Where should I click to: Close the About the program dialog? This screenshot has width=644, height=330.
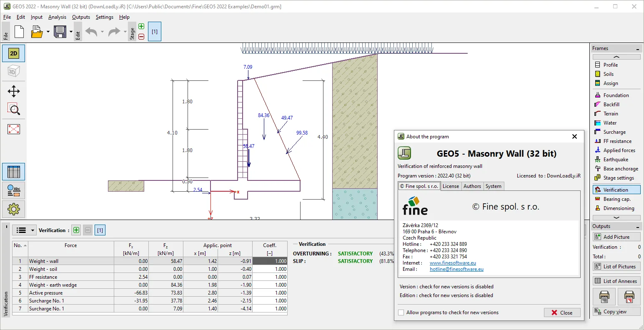pyautogui.click(x=562, y=312)
